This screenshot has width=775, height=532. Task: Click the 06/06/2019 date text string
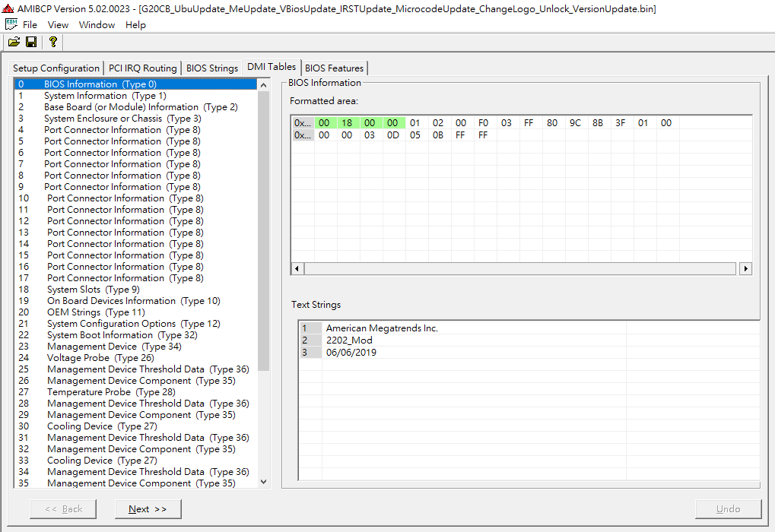351,352
